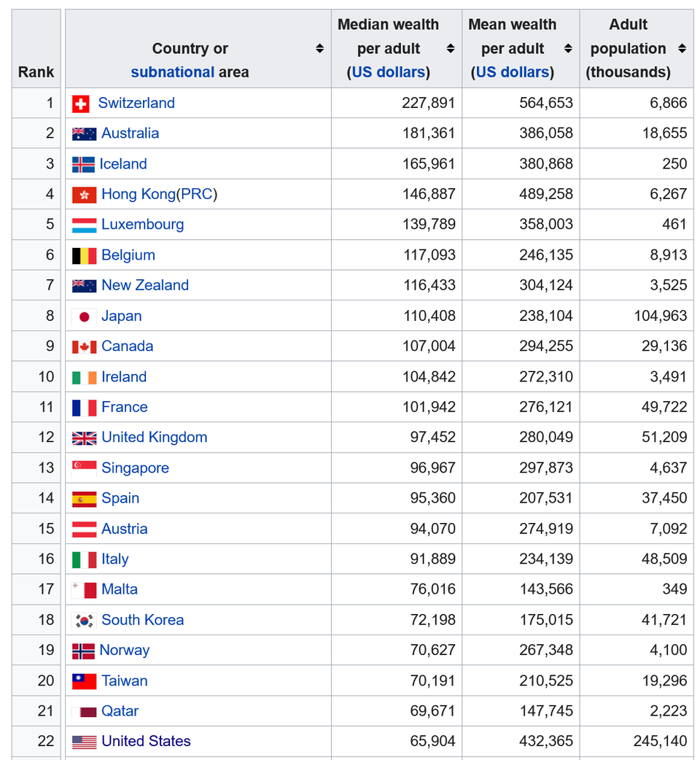The width and height of the screenshot is (700, 760).
Task: Open US dollars link under Median wealth
Action: [x=388, y=72]
